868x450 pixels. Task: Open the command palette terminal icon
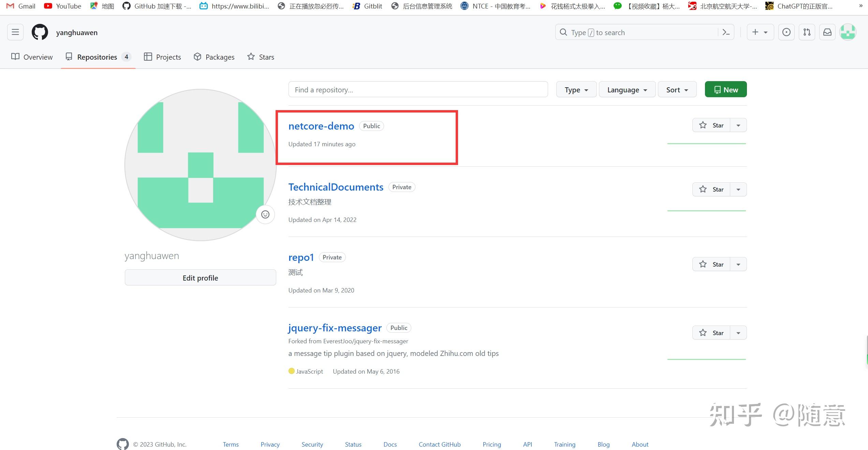tap(726, 32)
